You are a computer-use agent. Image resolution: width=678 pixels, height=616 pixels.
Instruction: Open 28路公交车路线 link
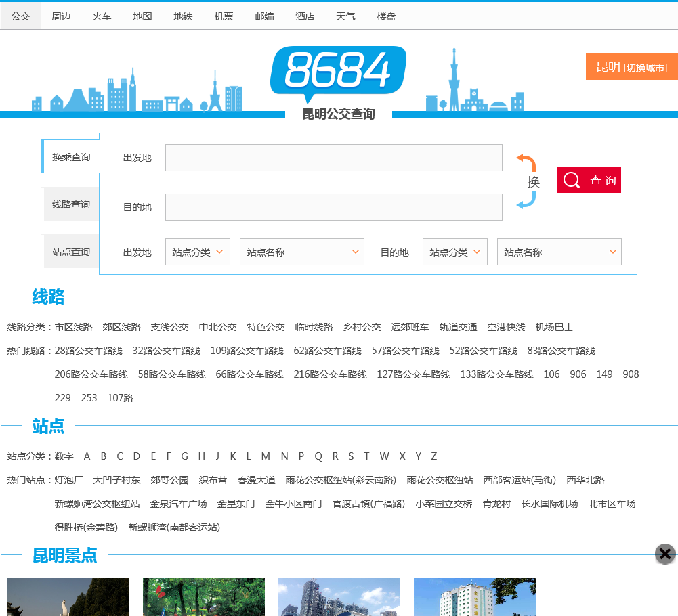[x=88, y=351]
